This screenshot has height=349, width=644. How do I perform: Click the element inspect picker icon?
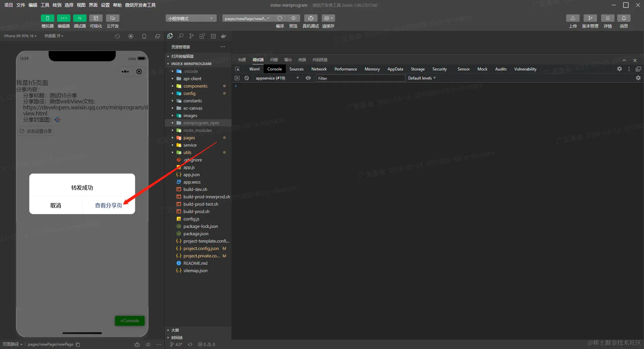point(237,69)
